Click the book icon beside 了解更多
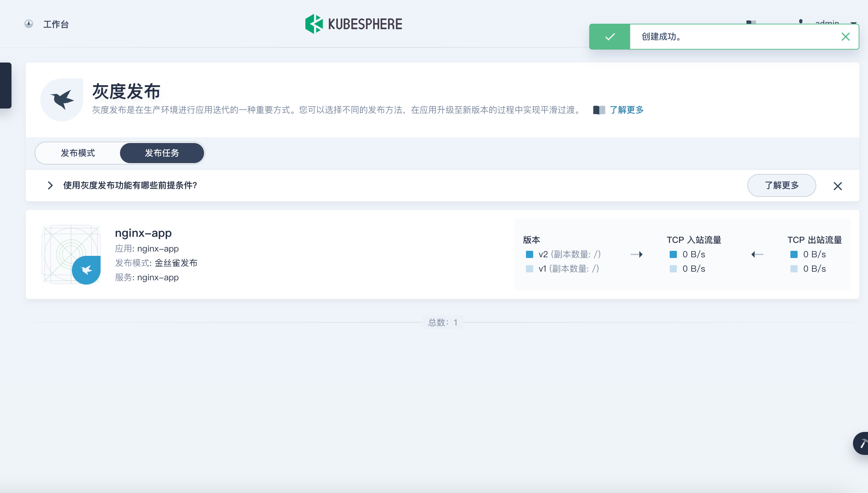This screenshot has width=868, height=493. click(x=599, y=110)
